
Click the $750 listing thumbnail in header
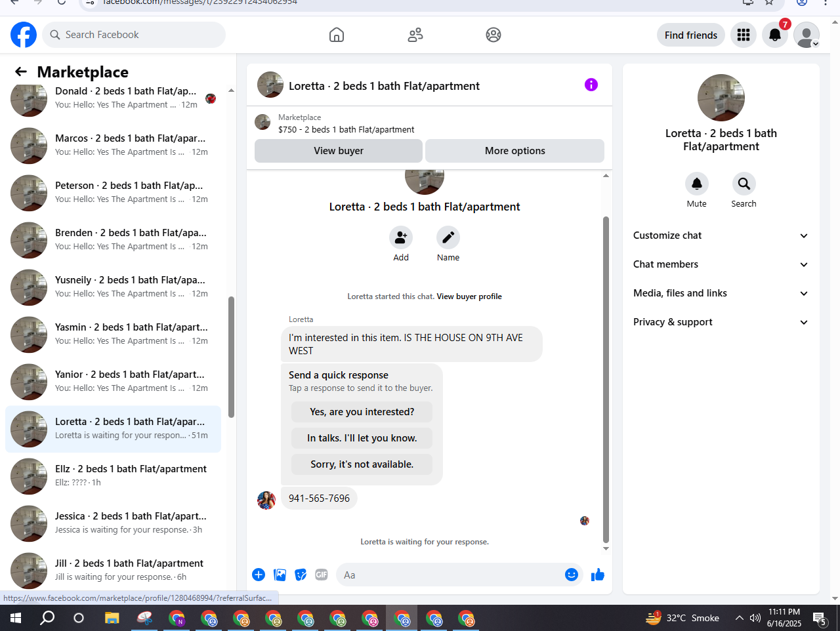tap(262, 122)
